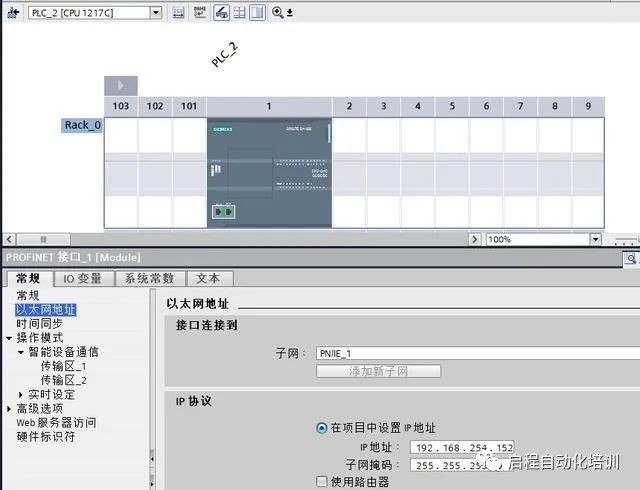Select 时间同步 in the navigation tree
This screenshot has height=490, width=640.
tap(40, 324)
